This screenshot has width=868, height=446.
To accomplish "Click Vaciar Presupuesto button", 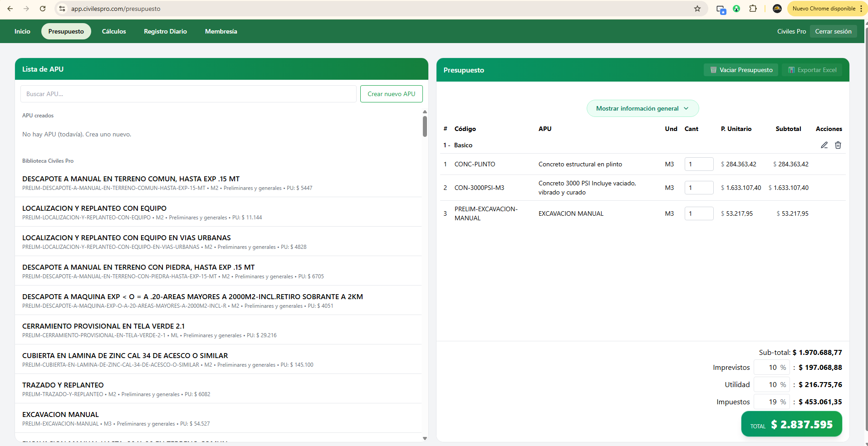I will click(x=741, y=70).
